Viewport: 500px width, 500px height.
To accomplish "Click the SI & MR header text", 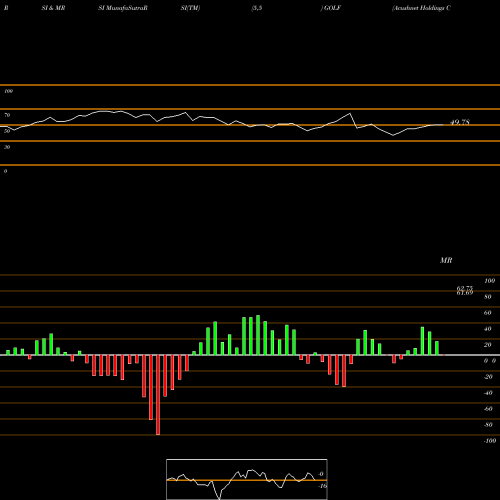I will [53, 8].
